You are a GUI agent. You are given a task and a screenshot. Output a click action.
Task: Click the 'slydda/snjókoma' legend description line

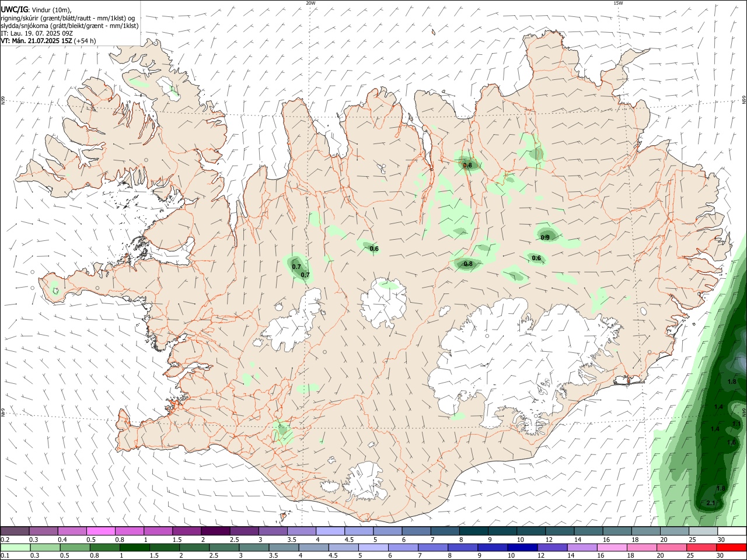click(x=70, y=26)
